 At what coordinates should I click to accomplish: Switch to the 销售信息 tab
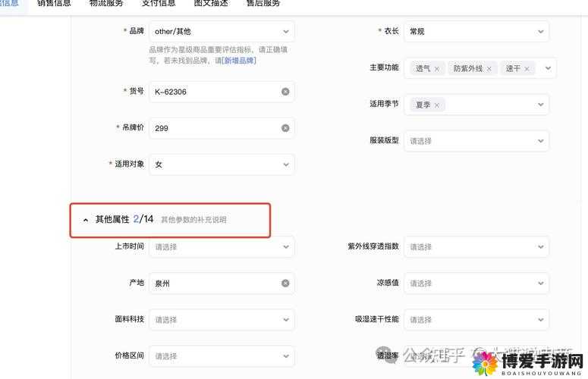[x=54, y=3]
